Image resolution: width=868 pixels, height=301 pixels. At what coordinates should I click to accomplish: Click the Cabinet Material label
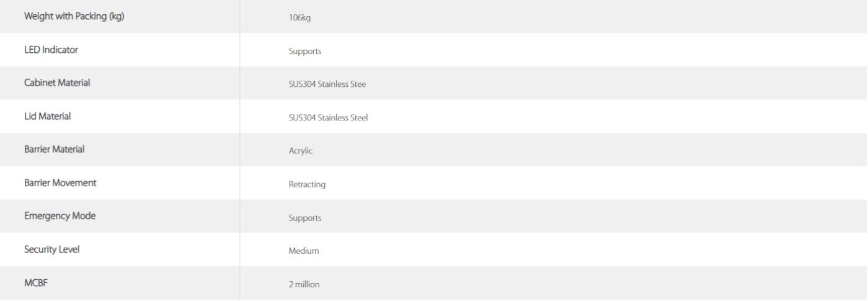point(57,83)
